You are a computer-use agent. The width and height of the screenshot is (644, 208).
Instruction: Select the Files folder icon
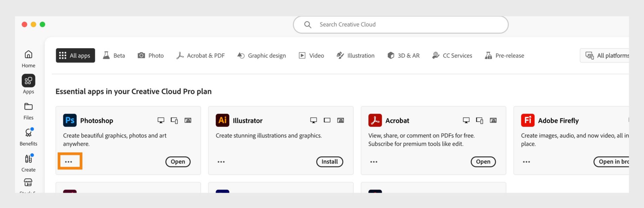click(29, 107)
